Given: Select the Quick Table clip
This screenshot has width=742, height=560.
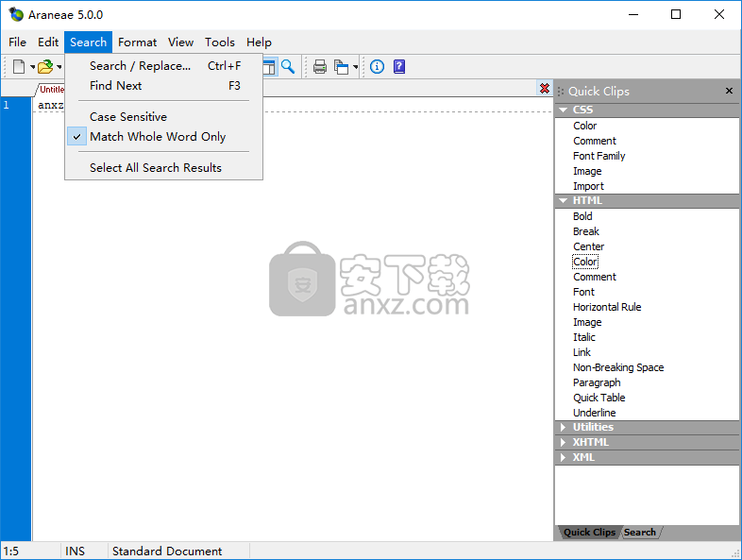Looking at the screenshot, I should point(599,399).
